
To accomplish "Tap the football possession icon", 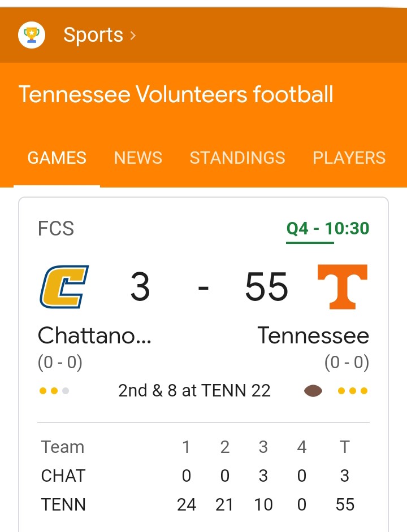I will 313,391.
